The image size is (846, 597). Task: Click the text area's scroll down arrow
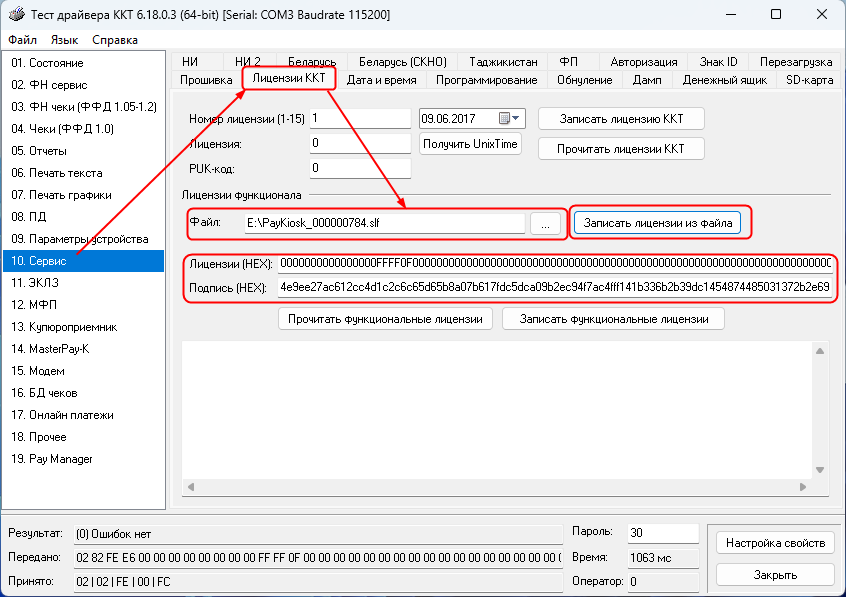click(820, 470)
